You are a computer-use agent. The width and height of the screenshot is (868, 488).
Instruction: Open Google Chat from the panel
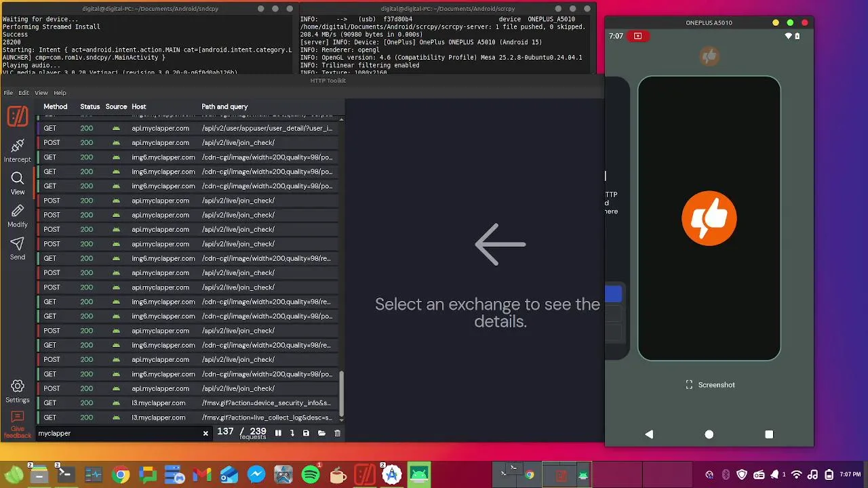coord(147,474)
